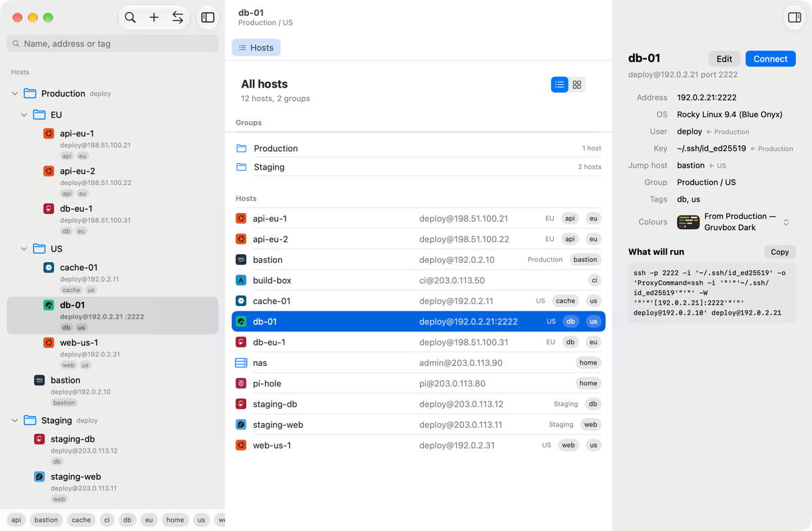812x531 pixels.
Task: Click the Staging folder icon in sidebar
Action: (30, 420)
